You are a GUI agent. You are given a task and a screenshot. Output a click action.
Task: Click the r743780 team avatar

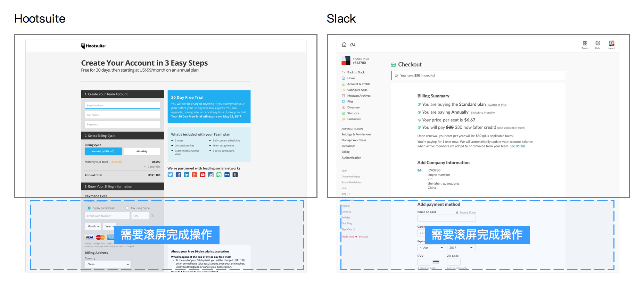pos(346,61)
